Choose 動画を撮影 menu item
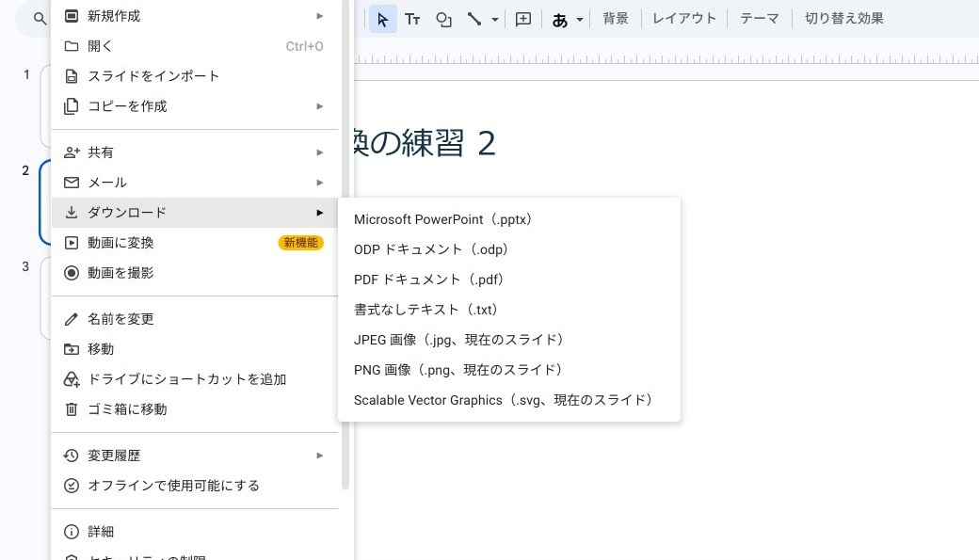979x560 pixels. 195,273
